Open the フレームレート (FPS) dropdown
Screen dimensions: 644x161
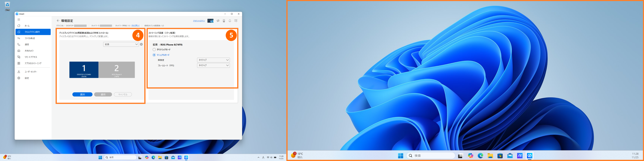point(213,65)
